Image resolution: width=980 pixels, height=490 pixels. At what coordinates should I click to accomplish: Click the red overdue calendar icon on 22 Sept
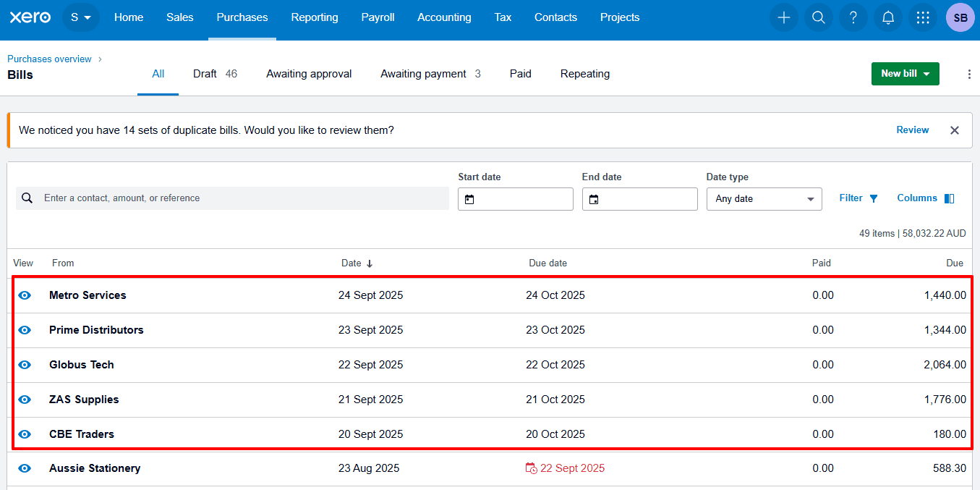pos(529,468)
